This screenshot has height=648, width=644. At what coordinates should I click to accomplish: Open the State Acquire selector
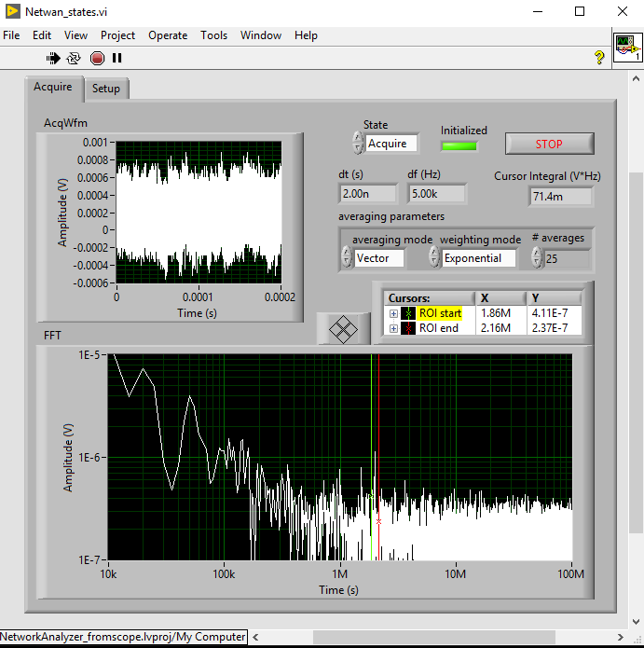391,144
